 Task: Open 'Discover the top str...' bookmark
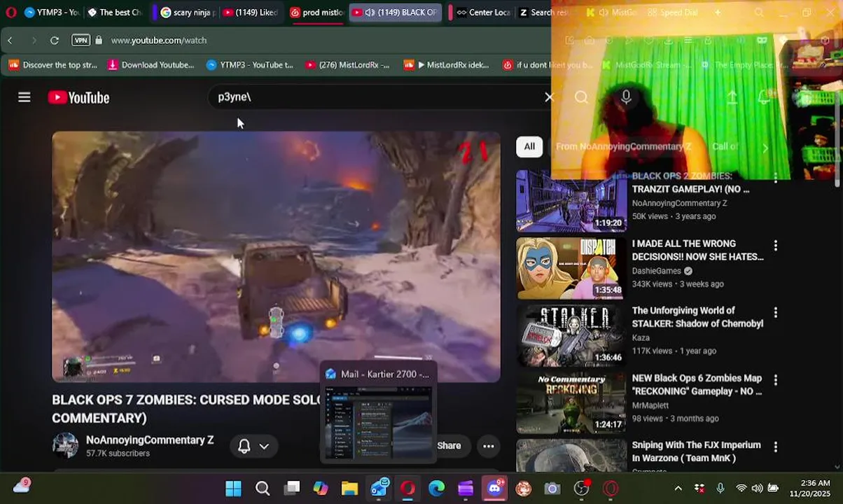[53, 65]
